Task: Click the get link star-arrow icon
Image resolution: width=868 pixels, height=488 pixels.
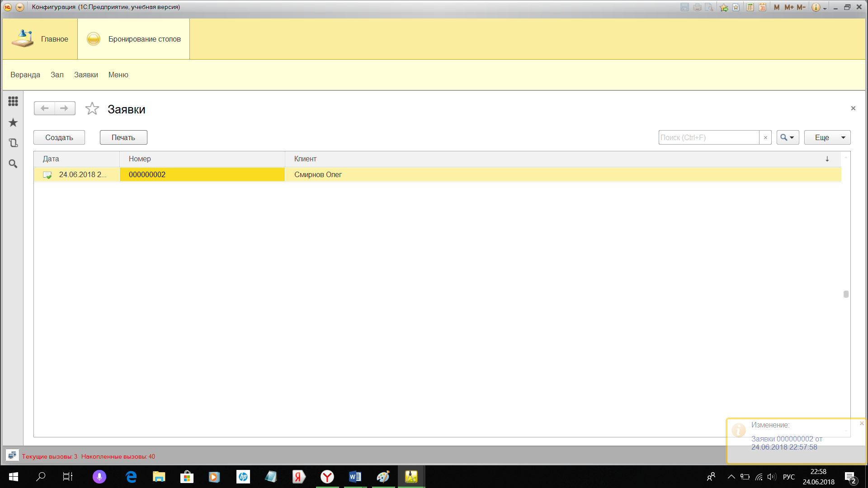Action: pyautogui.click(x=724, y=7)
